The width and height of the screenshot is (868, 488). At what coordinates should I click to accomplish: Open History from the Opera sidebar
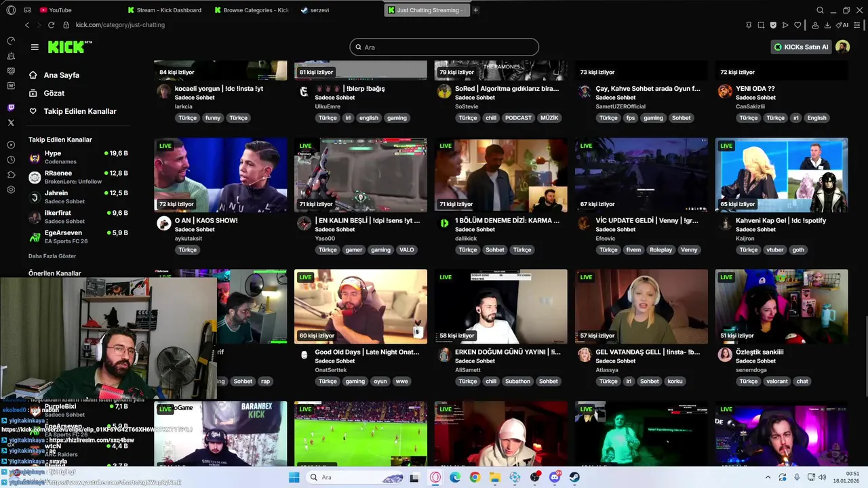click(x=11, y=160)
